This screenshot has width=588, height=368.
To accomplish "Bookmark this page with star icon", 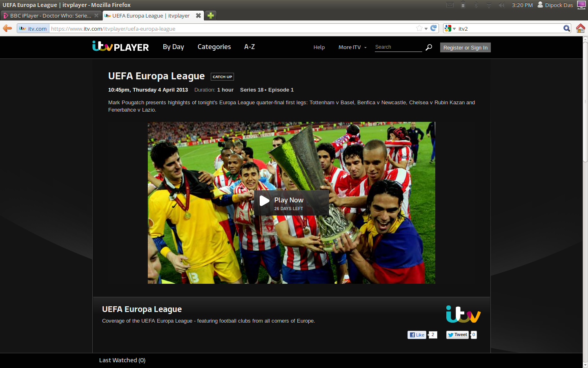I will pos(419,28).
